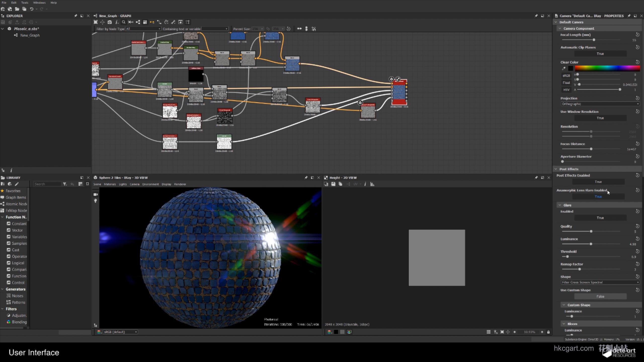The height and width of the screenshot is (362, 644).
Task: Open the Tools menu
Action: [25, 3]
